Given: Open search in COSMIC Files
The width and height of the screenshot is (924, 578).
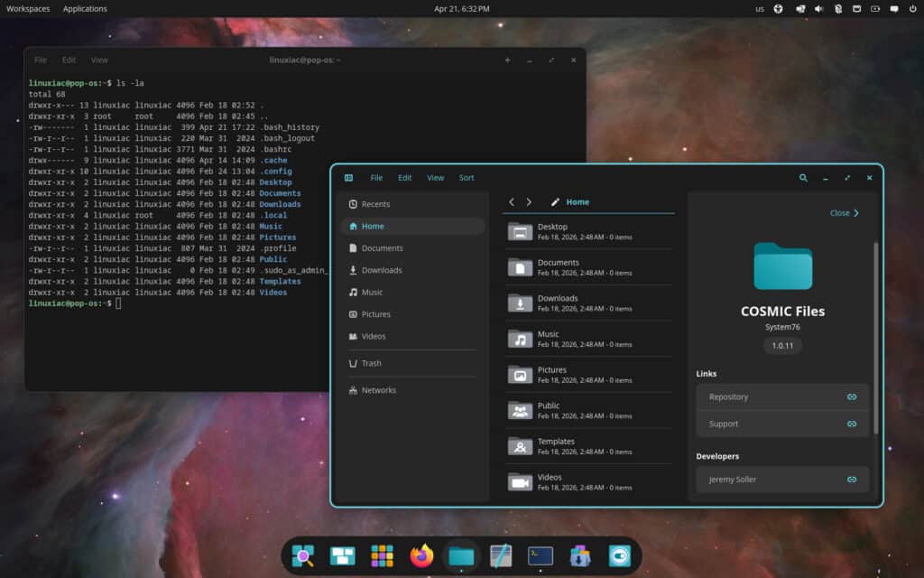Looking at the screenshot, I should tap(804, 178).
